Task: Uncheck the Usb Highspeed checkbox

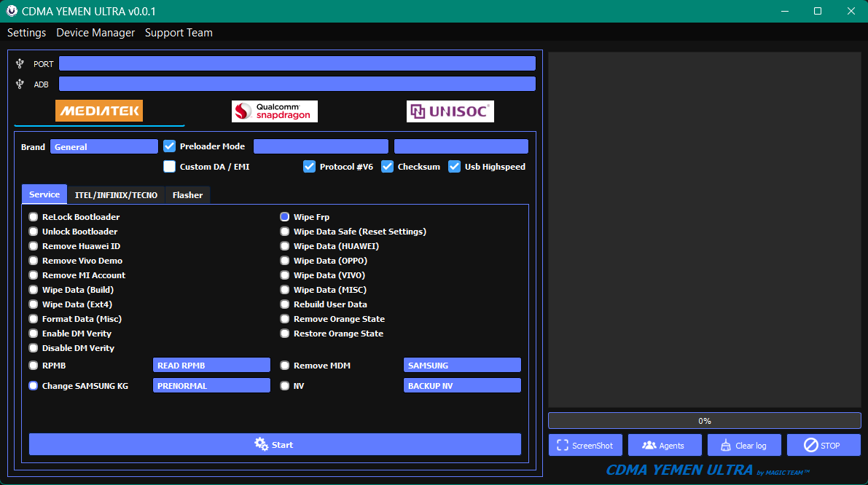Action: [454, 167]
